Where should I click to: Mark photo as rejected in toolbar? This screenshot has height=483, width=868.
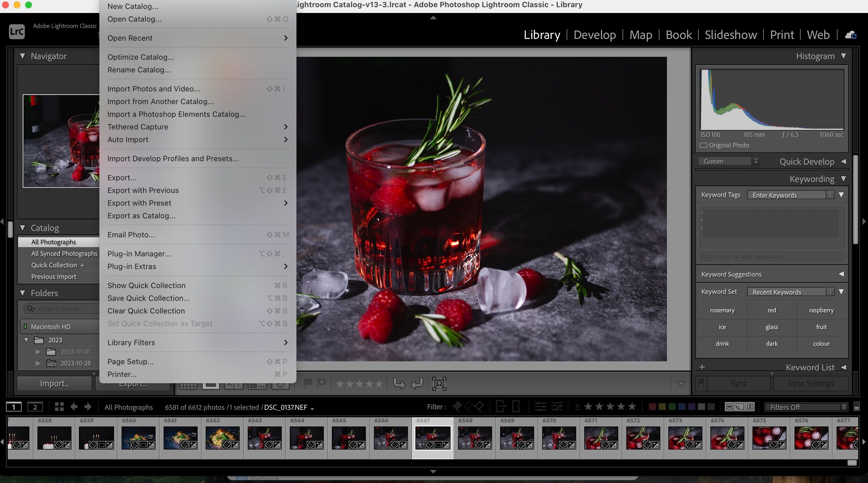click(x=322, y=383)
